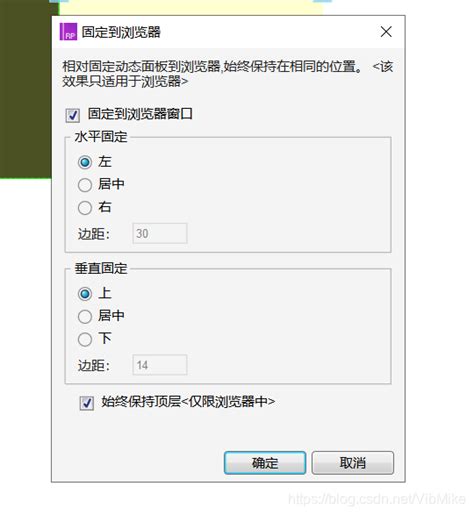Image resolution: width=474 pixels, height=515 pixels.
Task: Select 居中 under 垂直固定
Action: point(85,316)
